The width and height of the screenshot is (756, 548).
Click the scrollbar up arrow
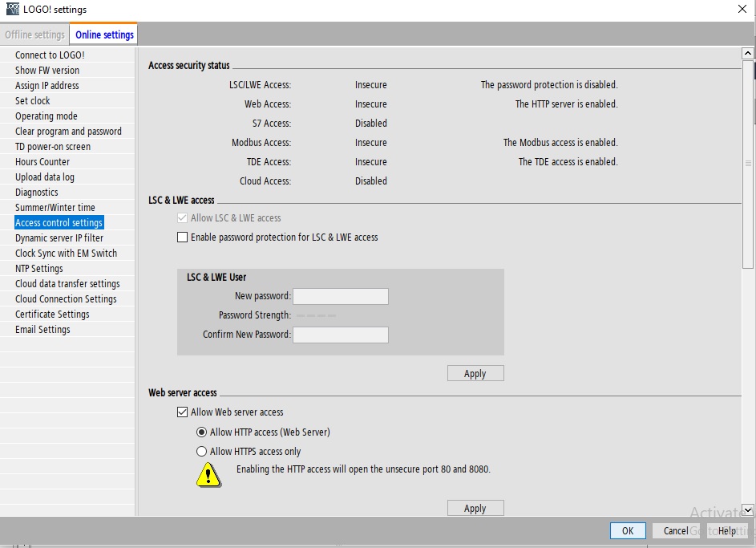747,53
